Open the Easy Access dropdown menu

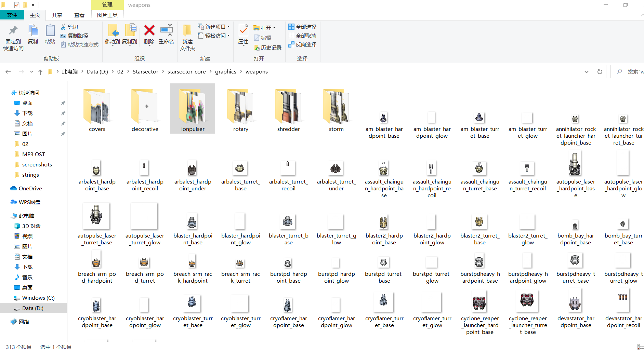[214, 36]
